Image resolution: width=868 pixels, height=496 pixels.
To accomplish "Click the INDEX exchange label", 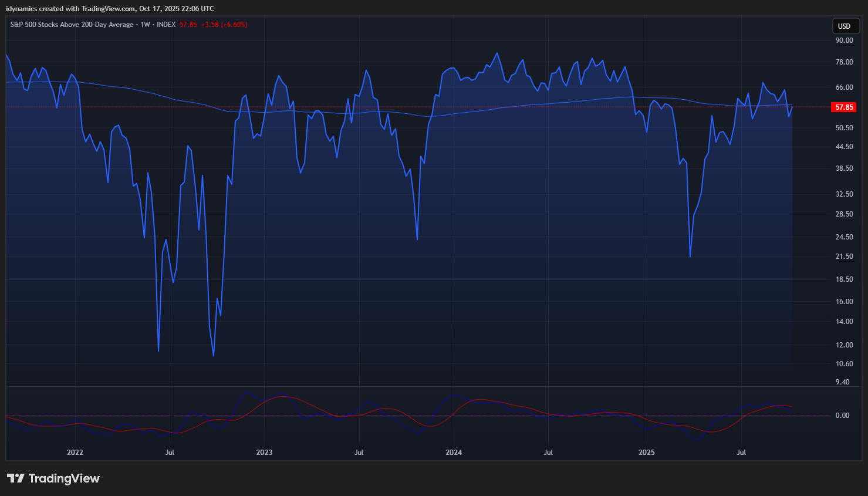I will [x=166, y=25].
